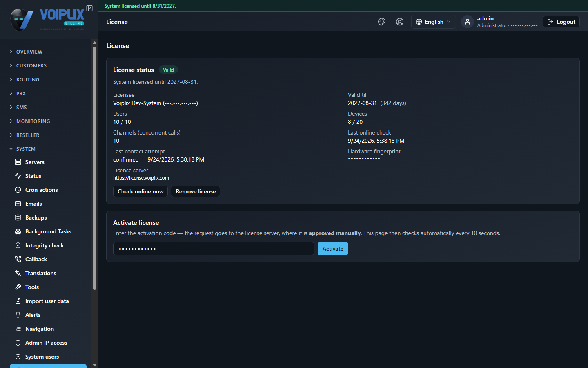This screenshot has height=368, width=588.
Task: Open the support lifebuoy icon
Action: (400, 22)
